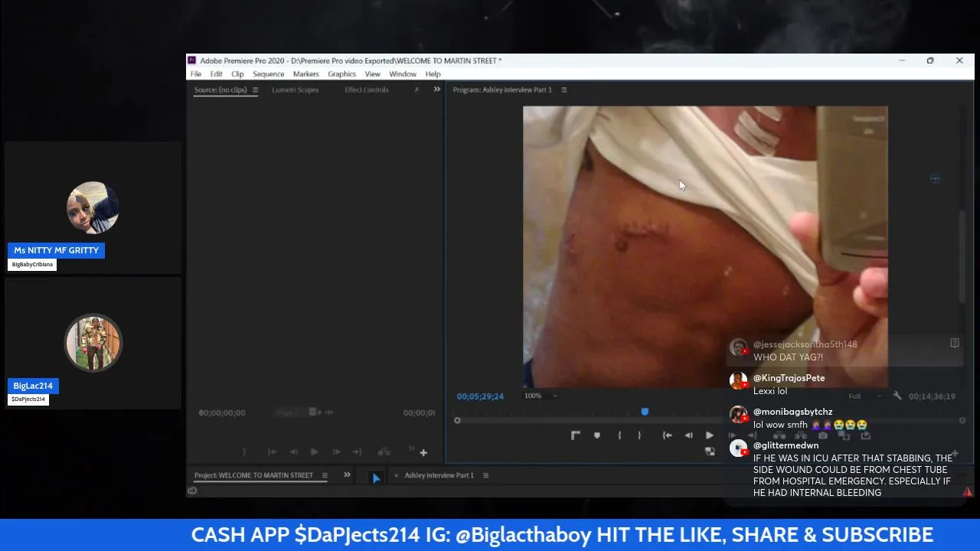Viewport: 980px width, 551px height.
Task: Go to In point in Source monitor
Action: pyautogui.click(x=272, y=452)
